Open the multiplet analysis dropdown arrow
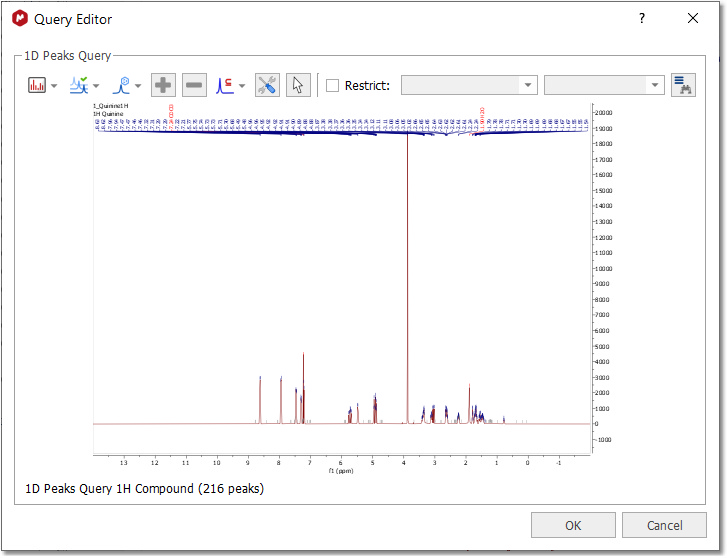Image resolution: width=727 pixels, height=558 pixels. [x=138, y=86]
